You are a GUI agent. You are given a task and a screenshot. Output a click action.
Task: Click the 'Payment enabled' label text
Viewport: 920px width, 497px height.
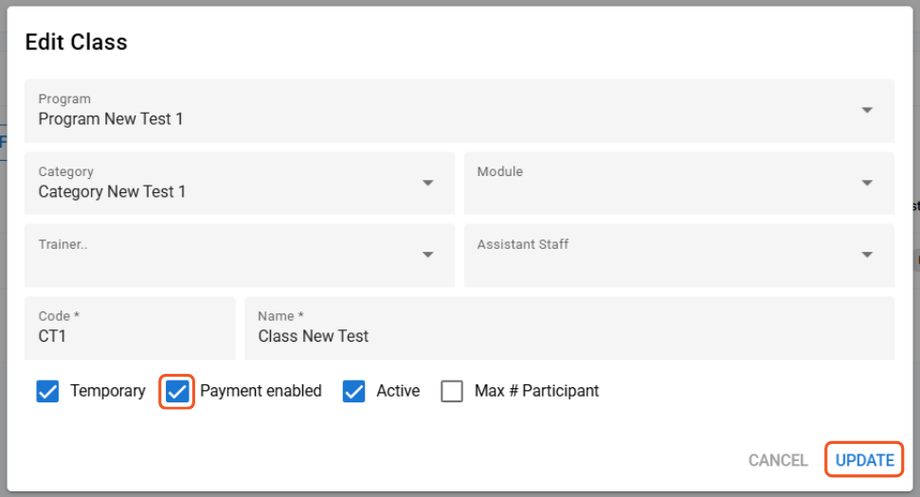tap(261, 391)
